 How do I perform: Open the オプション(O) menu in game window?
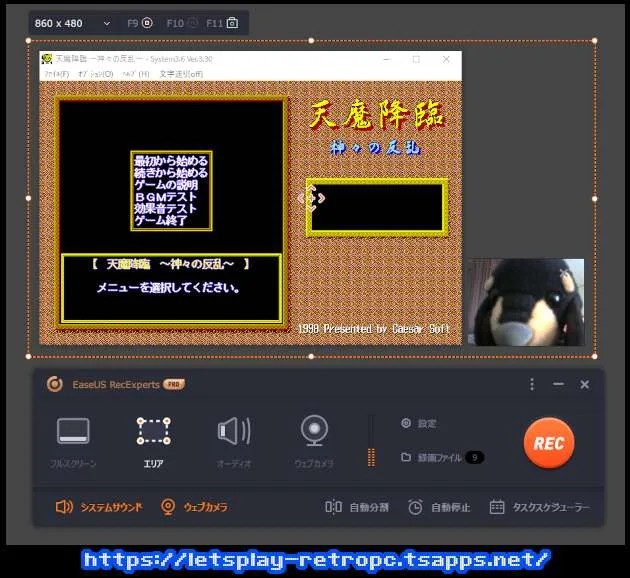point(96,74)
